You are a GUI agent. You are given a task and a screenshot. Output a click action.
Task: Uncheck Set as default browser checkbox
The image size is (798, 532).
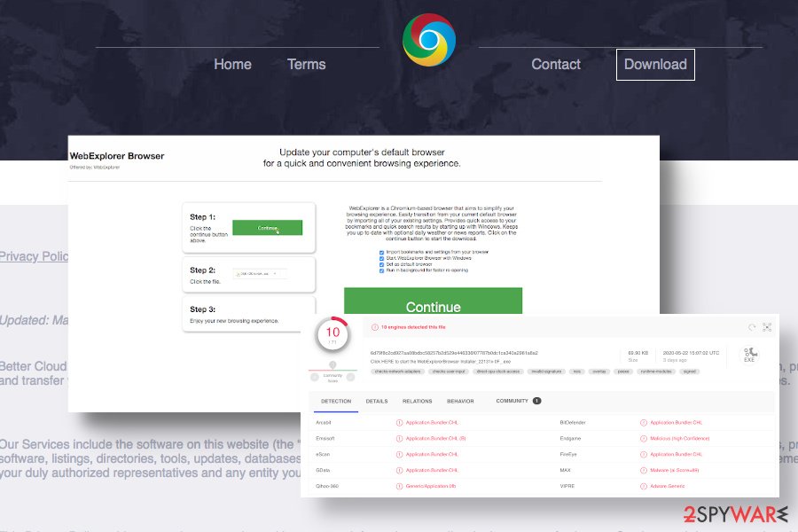pyautogui.click(x=381, y=264)
